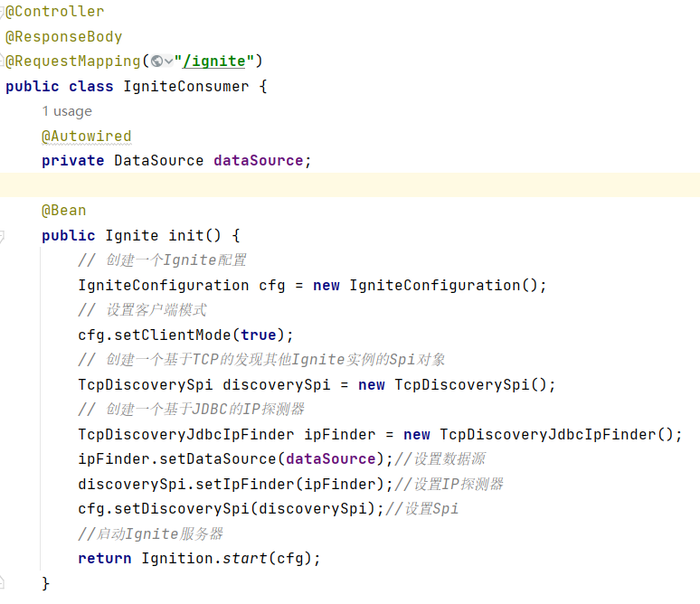This screenshot has height=604, width=700.
Task: Click the true argument of setClientMode
Action: 259,335
